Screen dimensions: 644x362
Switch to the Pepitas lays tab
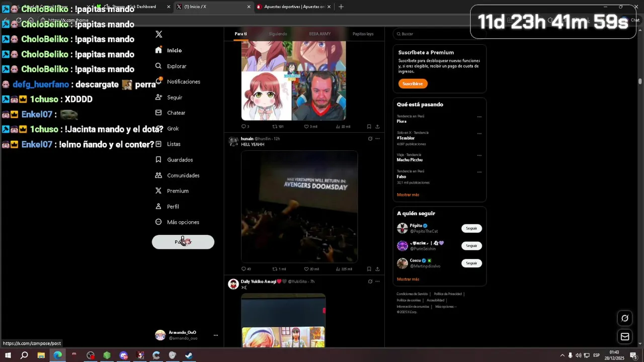click(x=363, y=34)
